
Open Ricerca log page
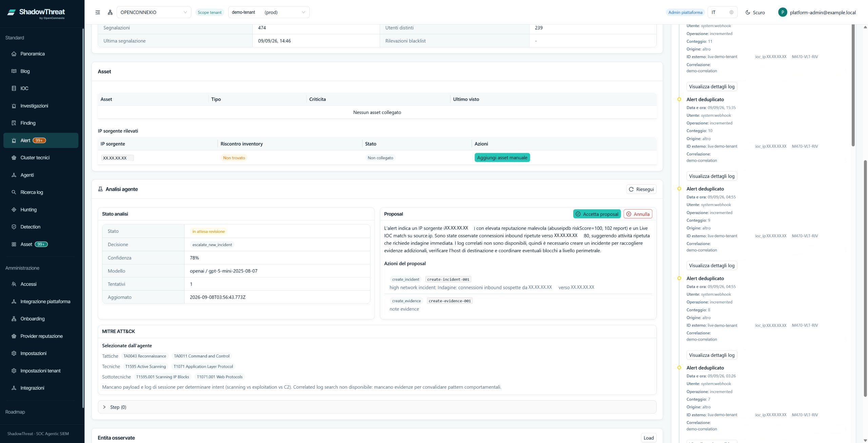coord(41,192)
